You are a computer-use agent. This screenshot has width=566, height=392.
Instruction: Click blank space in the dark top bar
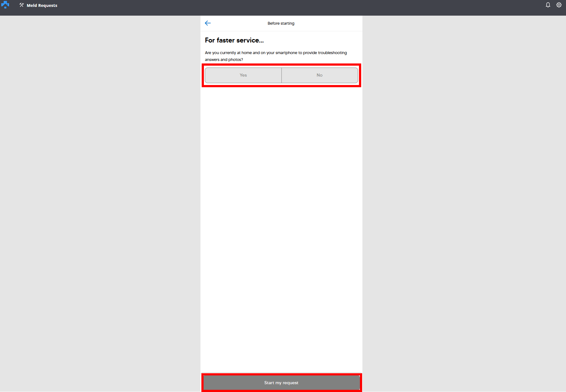281,8
